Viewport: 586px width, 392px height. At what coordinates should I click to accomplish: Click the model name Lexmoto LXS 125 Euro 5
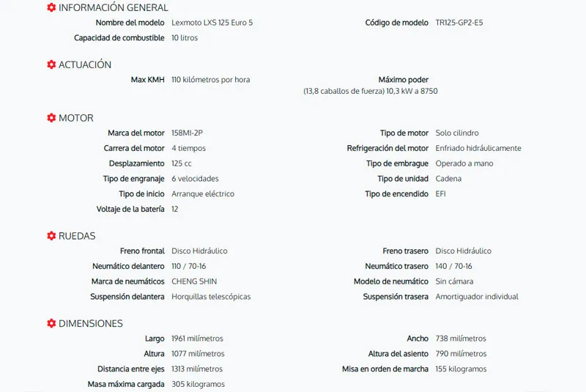point(212,23)
